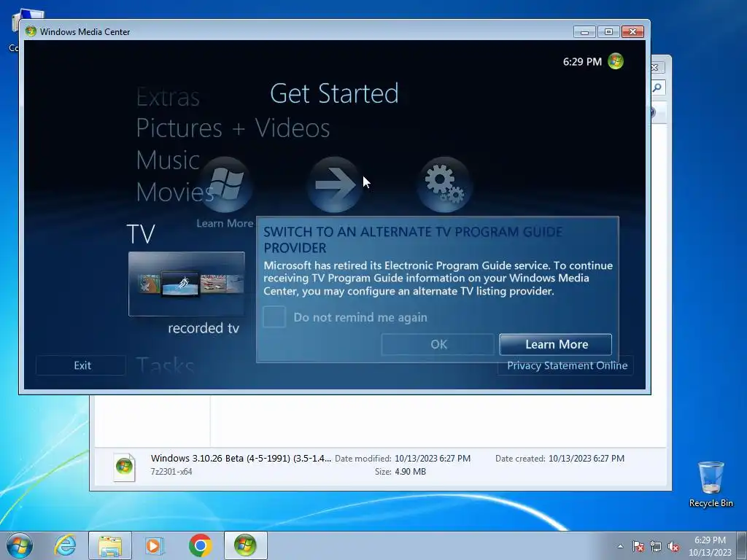Select the arrow orb in Get Started
The image size is (747, 560).
334,184
